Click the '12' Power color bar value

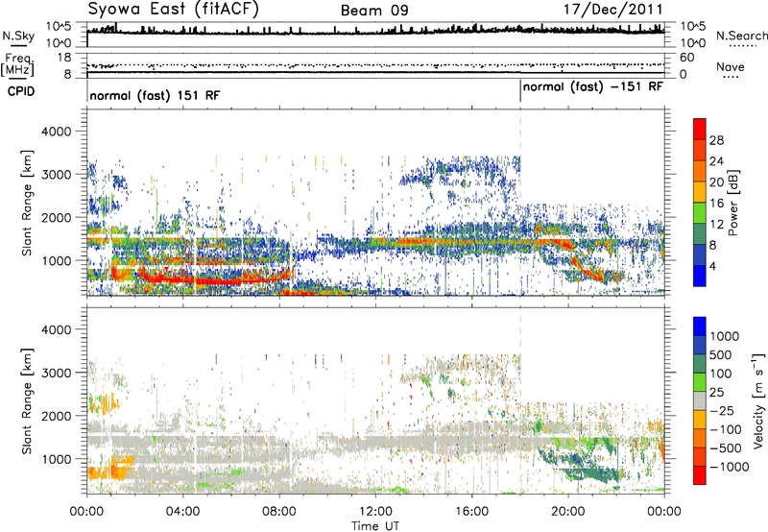click(x=716, y=225)
